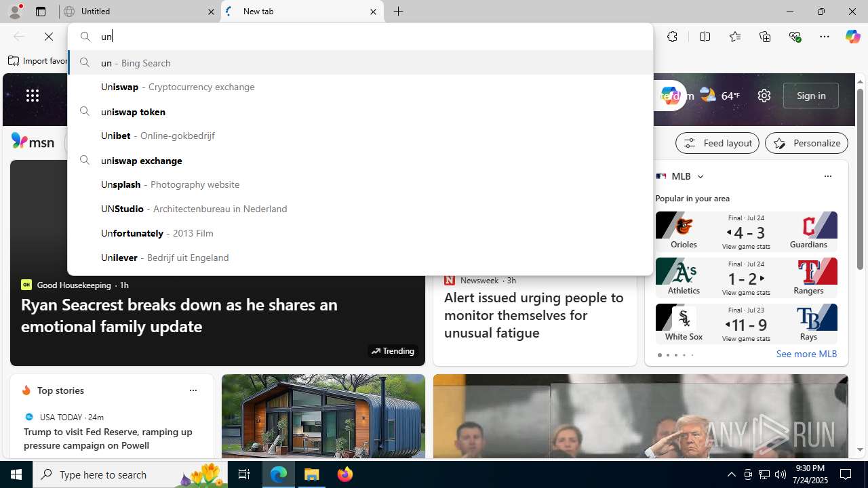
Task: Go to second MLB carousel page dot
Action: [x=667, y=355]
